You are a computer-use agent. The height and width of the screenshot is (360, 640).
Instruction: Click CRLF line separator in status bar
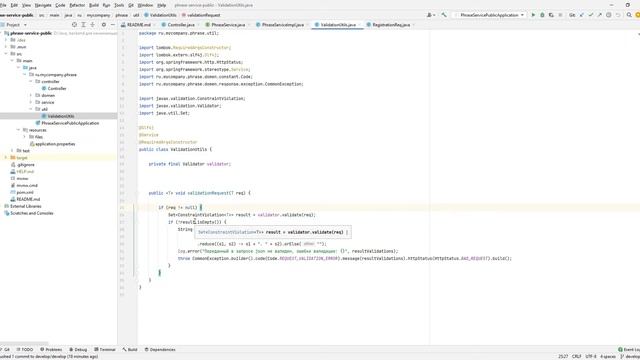tap(576, 356)
